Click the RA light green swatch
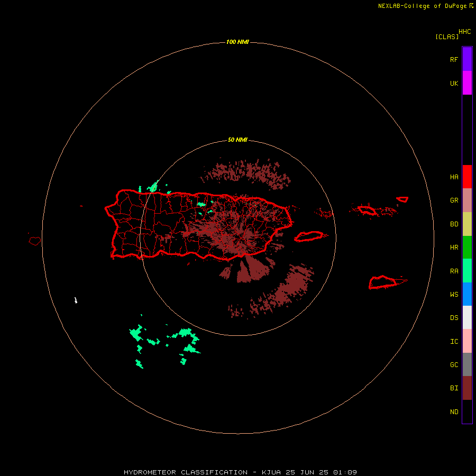The width and height of the screenshot is (476, 476). 467,271
